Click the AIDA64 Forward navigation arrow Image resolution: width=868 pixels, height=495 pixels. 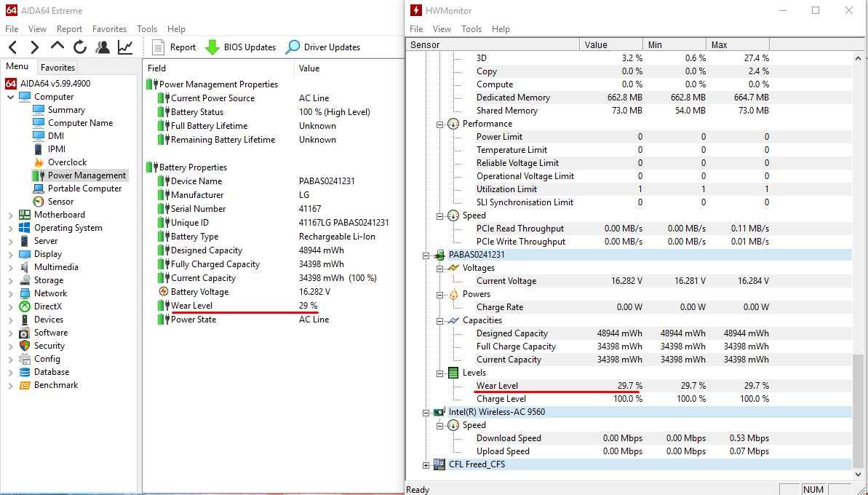coord(34,47)
